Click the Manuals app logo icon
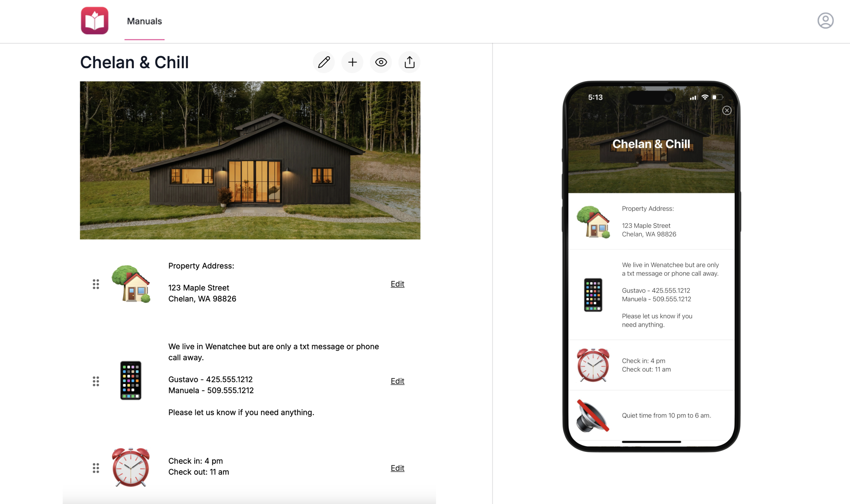Image resolution: width=850 pixels, height=504 pixels. pyautogui.click(x=94, y=20)
